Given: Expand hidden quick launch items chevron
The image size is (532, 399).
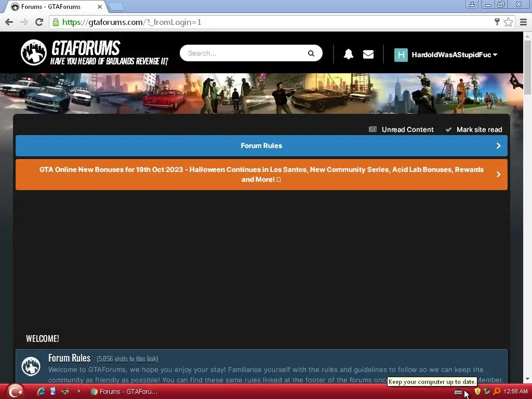Looking at the screenshot, I should tap(79, 391).
